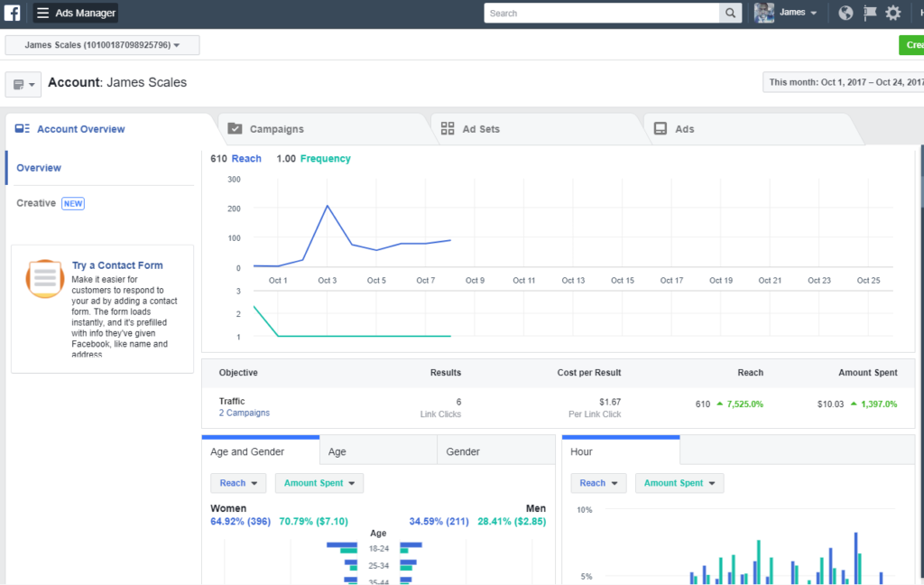924x585 pixels.
Task: Open the report icon dropdown beside Account
Action: [23, 84]
